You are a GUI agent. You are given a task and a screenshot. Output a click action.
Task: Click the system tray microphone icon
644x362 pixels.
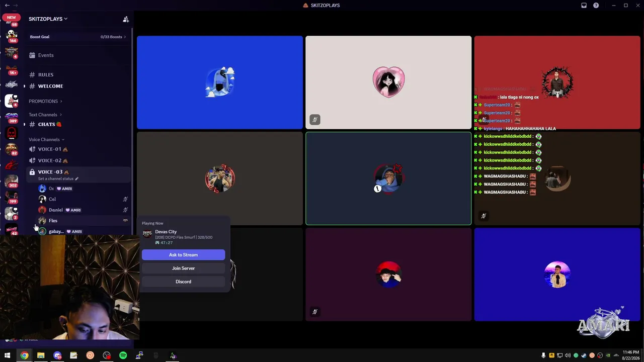click(543, 356)
